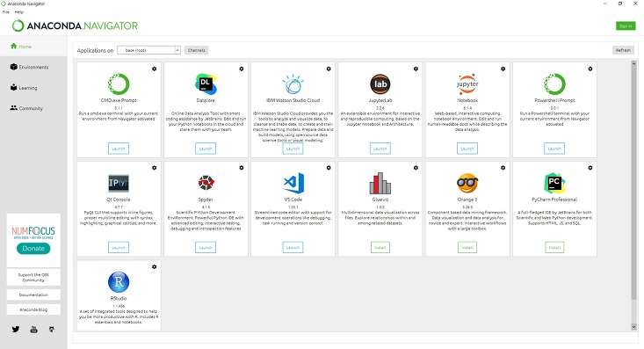Open Support the OSS Community link
The height and width of the screenshot is (349, 644).
coord(33,278)
